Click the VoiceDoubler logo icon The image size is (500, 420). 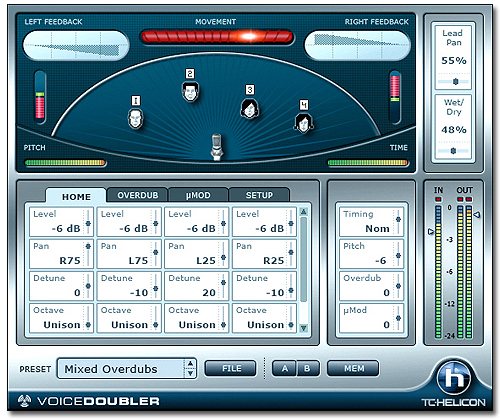tap(24, 401)
